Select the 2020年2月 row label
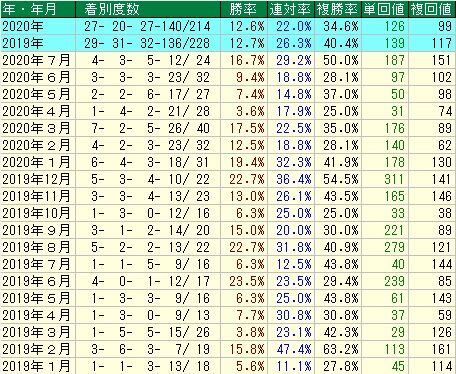The height and width of the screenshot is (374, 456). click(36, 145)
